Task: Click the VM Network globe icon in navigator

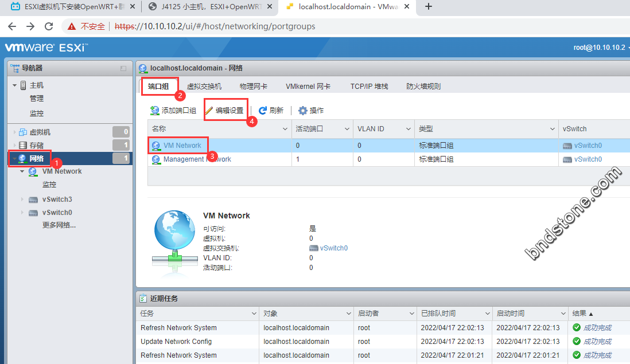Action: [33, 172]
